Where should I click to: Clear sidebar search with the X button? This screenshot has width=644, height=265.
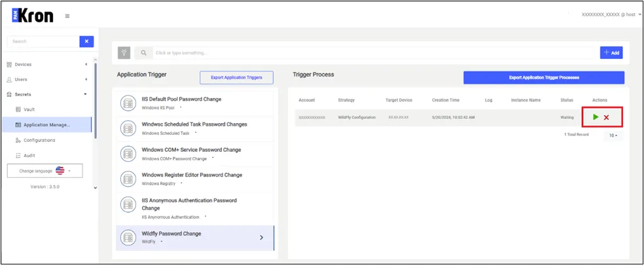[86, 41]
